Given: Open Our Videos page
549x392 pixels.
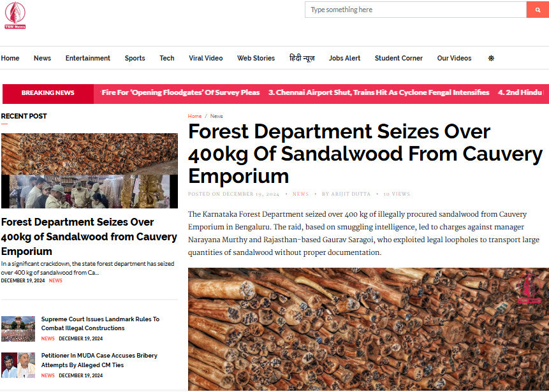Looking at the screenshot, I should point(454,59).
